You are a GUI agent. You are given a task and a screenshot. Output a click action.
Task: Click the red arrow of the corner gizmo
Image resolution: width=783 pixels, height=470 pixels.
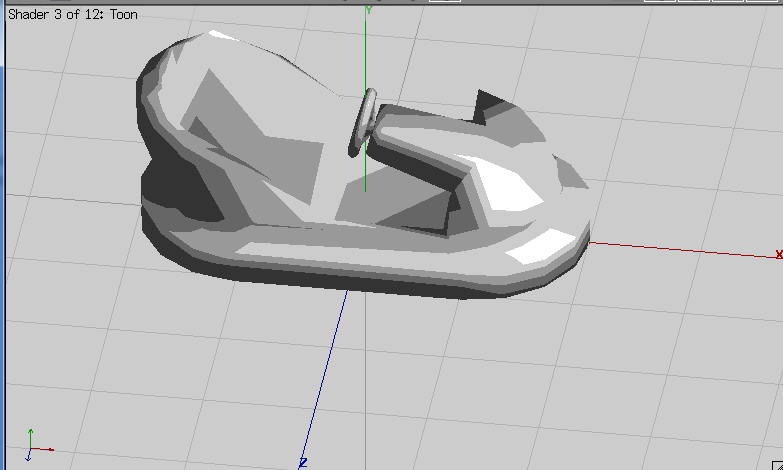pyautogui.click(x=45, y=450)
